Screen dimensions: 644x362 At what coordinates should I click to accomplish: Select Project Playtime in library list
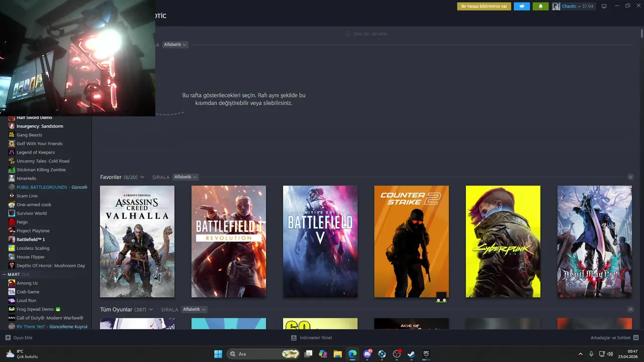coord(33,231)
